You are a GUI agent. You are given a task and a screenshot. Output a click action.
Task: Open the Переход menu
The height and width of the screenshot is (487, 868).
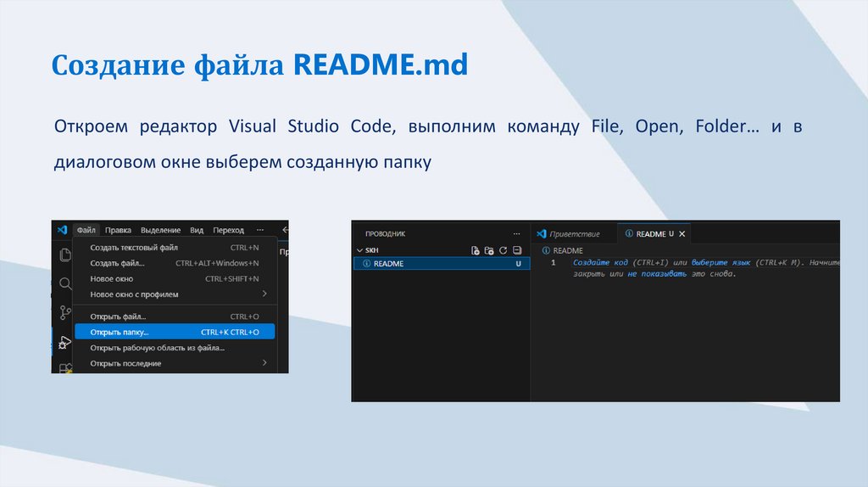[229, 230]
